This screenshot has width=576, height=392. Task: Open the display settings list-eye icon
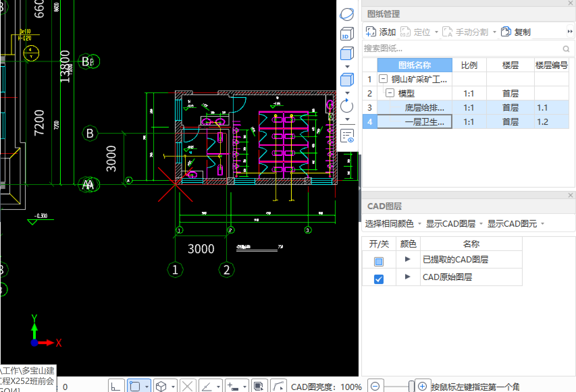347,136
